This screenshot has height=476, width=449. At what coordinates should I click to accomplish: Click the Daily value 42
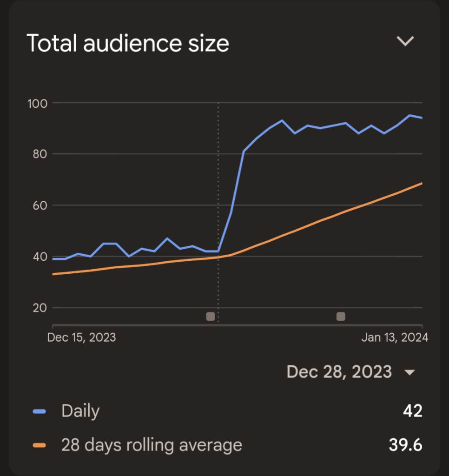pyautogui.click(x=412, y=411)
